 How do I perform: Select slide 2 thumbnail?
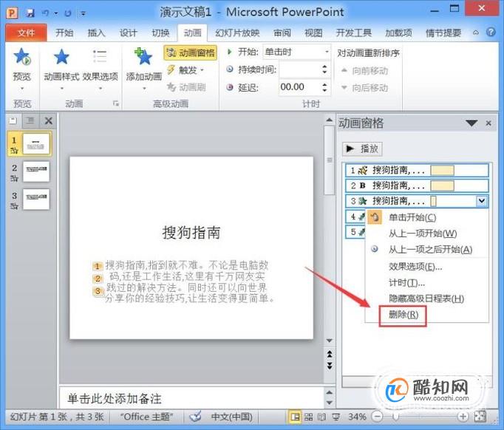coord(36,171)
